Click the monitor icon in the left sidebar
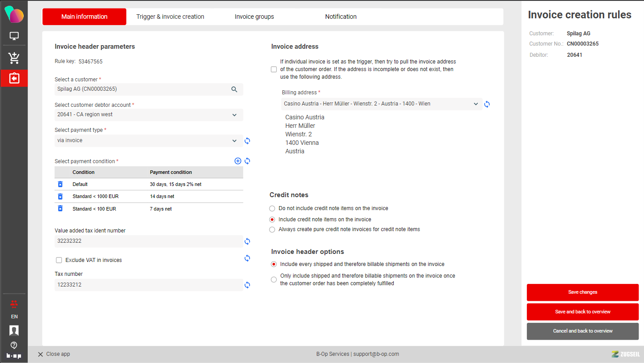644x363 pixels. [x=14, y=36]
